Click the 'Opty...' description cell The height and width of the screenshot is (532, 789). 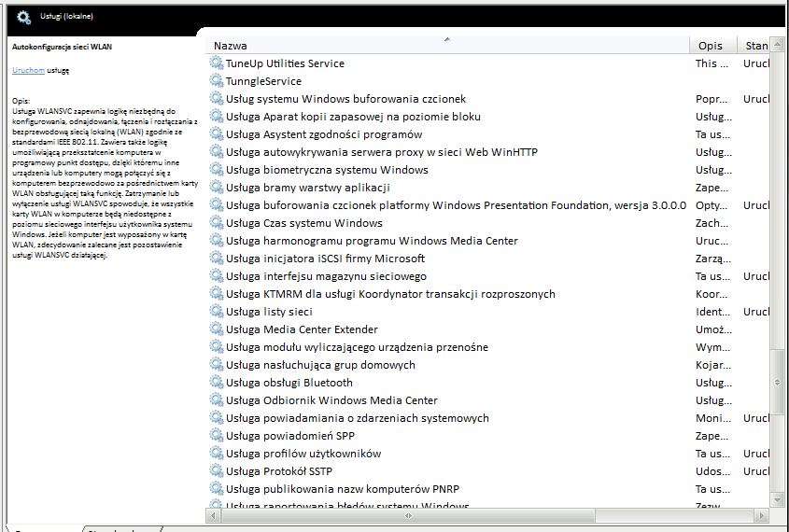[x=712, y=205]
